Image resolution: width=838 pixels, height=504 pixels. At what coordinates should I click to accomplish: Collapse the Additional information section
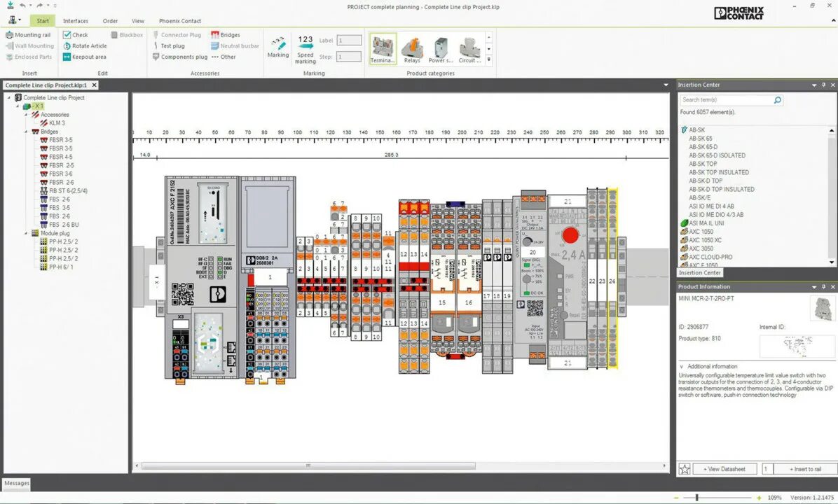point(682,367)
